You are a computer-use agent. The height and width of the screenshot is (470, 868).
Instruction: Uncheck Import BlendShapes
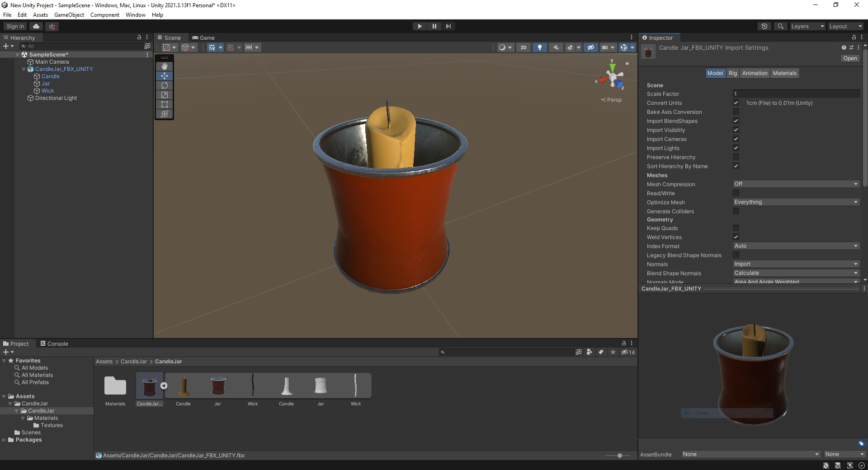pos(736,121)
